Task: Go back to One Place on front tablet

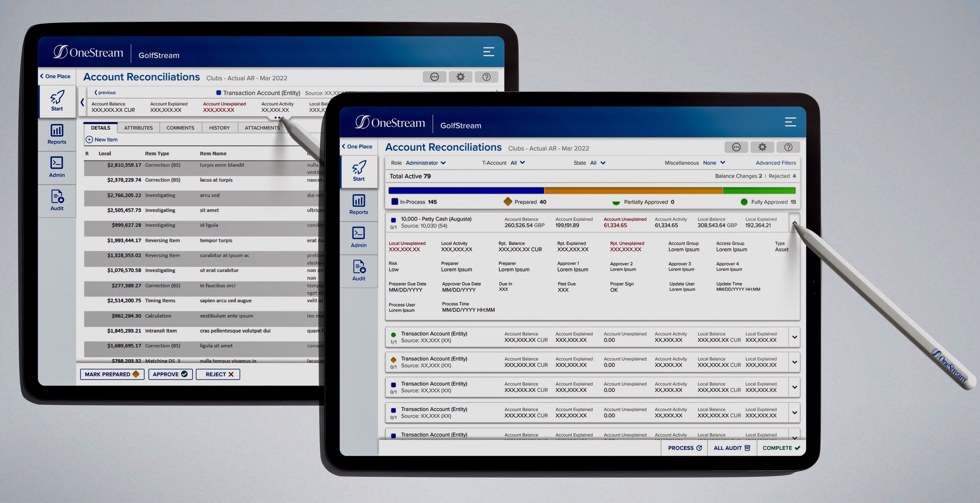Action: point(357,147)
